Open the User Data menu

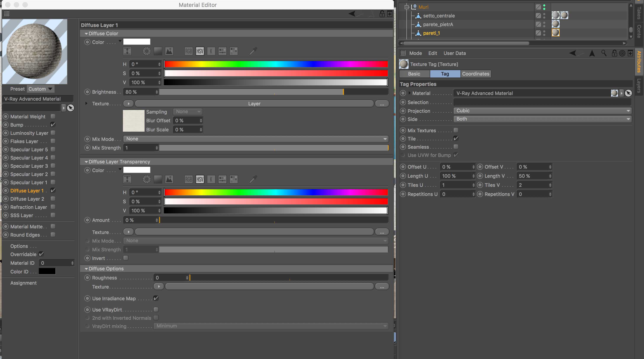coord(454,53)
